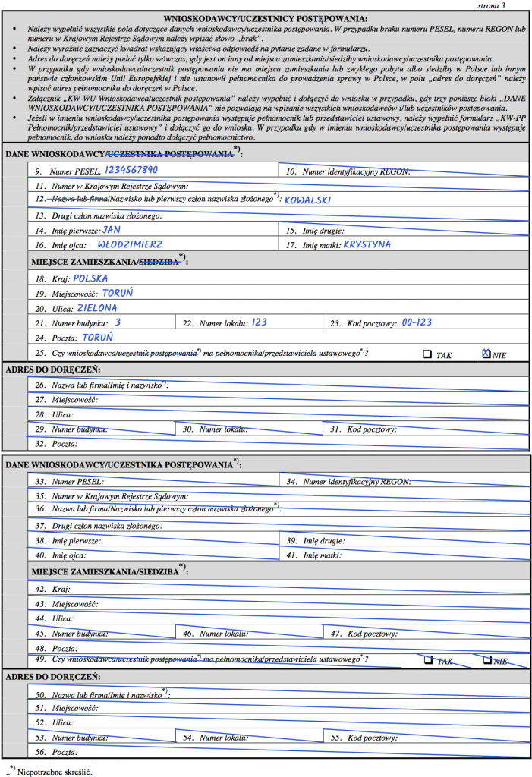Click field 15 Imię drugie
This screenshot has height=777, width=532.
404,229
